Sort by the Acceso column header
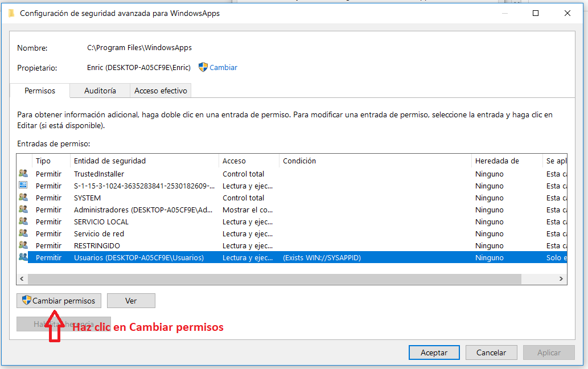588x369 pixels. coord(249,161)
